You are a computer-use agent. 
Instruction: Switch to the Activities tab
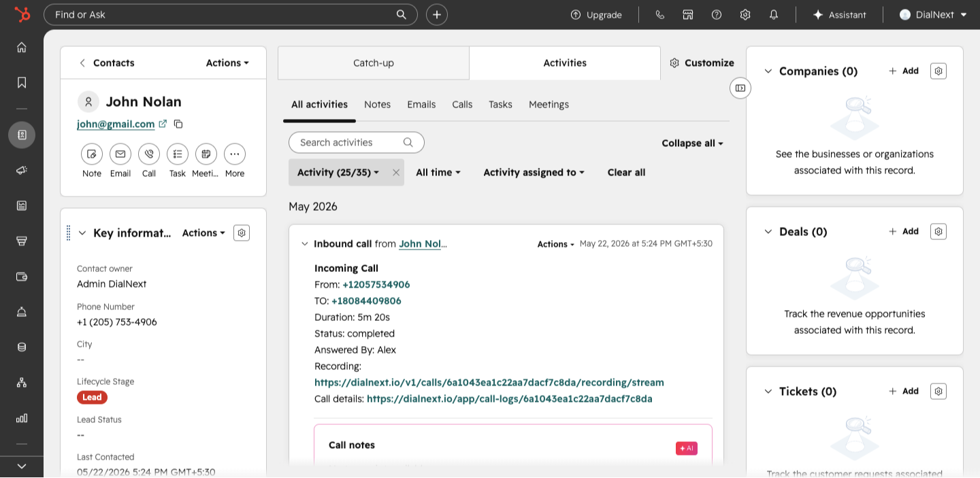(565, 63)
